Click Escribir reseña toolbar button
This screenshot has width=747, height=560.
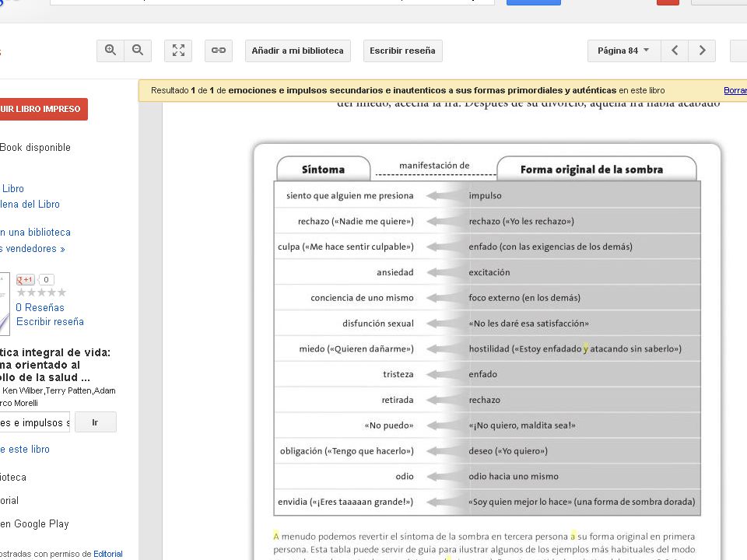click(402, 51)
